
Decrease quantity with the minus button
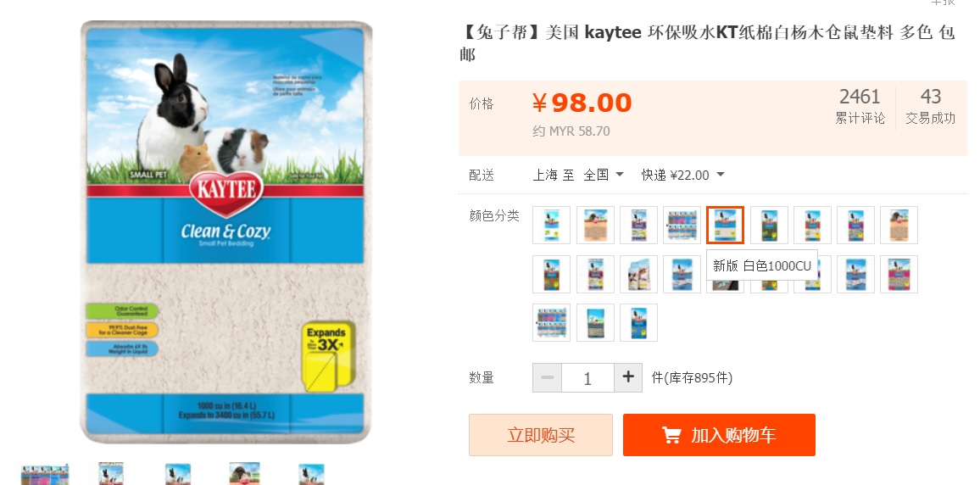[548, 377]
